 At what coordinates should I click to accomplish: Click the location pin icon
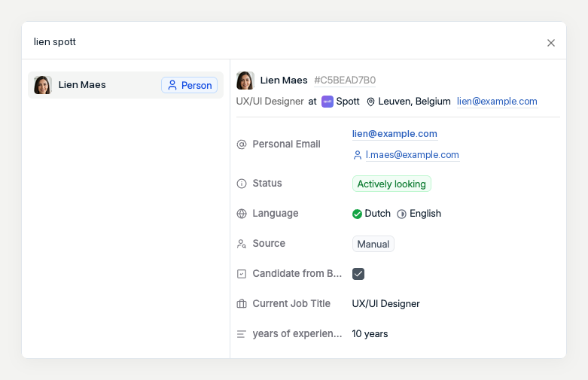coord(370,102)
